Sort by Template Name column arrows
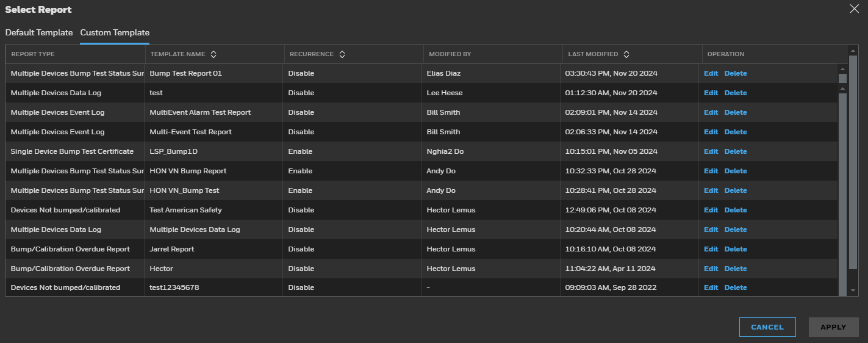 tap(213, 54)
